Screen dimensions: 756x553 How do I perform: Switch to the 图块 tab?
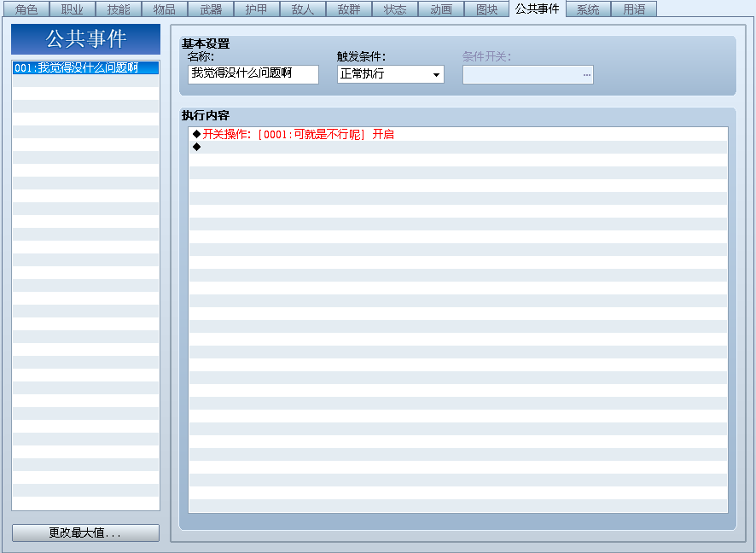pyautogui.click(x=487, y=9)
